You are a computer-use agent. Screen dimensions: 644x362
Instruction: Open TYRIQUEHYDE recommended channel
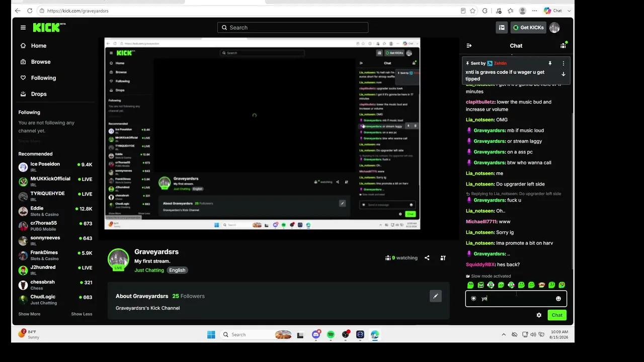tap(55, 197)
